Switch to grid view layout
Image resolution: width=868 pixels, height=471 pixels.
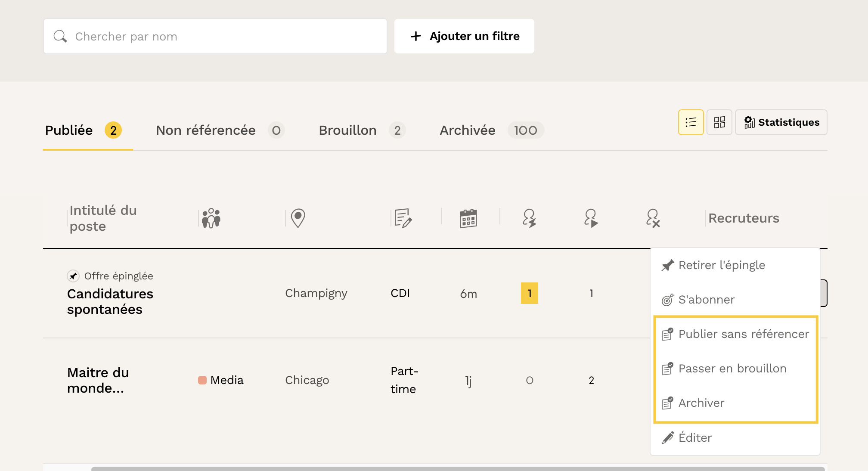pos(719,122)
